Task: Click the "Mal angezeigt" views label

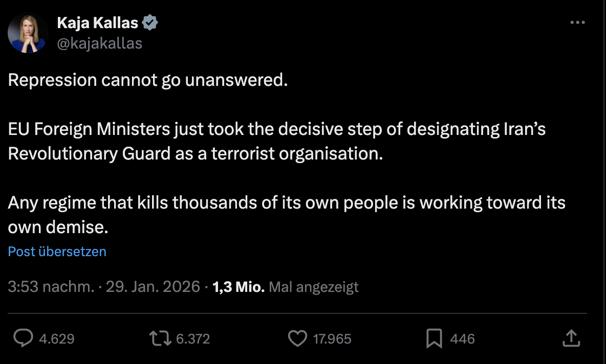Action: coord(314,287)
